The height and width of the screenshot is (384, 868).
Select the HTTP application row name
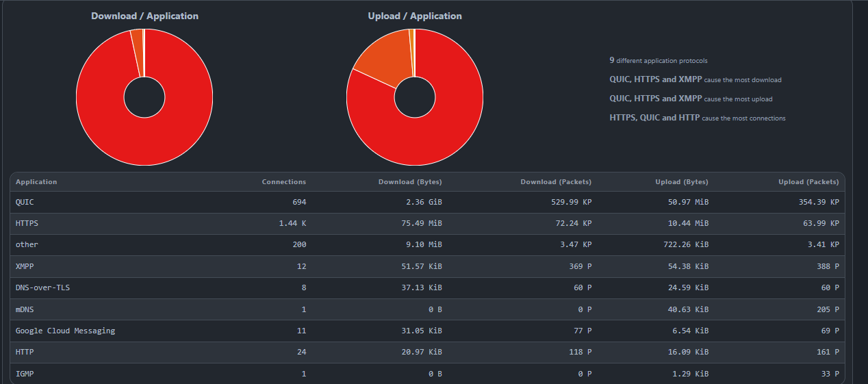click(25, 352)
